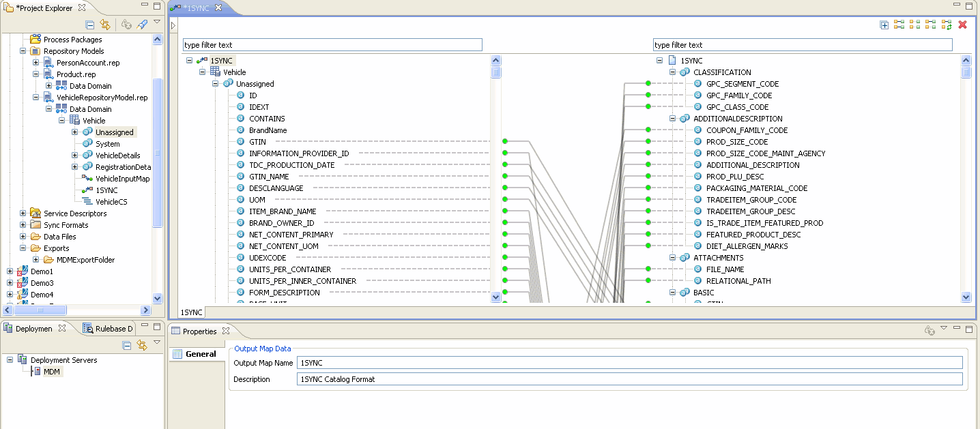980x429 pixels.
Task: Select the NET_CONTENT_UOM source attribute
Action: pyautogui.click(x=284, y=246)
